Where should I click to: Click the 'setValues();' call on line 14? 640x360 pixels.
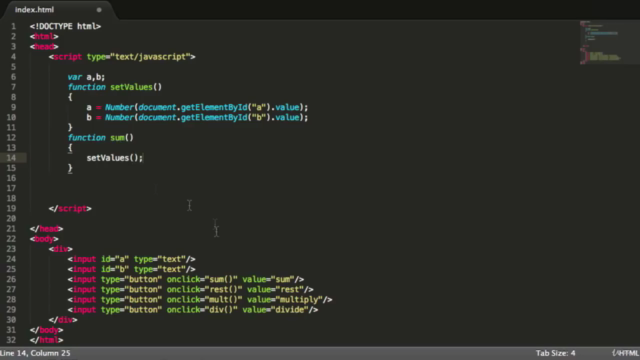(115, 158)
